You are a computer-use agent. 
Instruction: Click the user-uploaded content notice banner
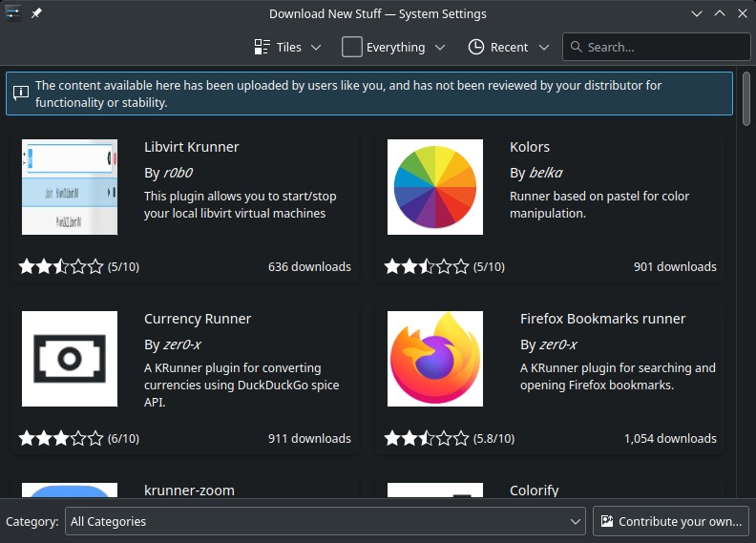point(369,94)
